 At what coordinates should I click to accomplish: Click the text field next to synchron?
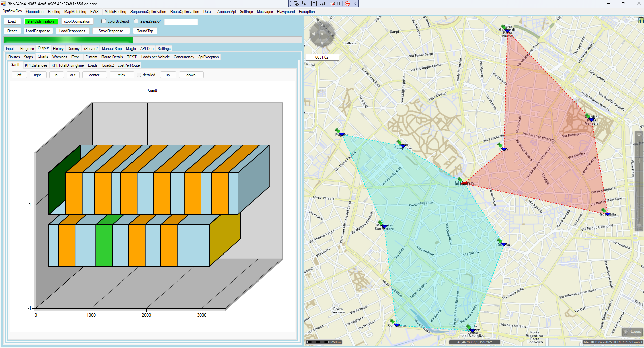point(181,22)
